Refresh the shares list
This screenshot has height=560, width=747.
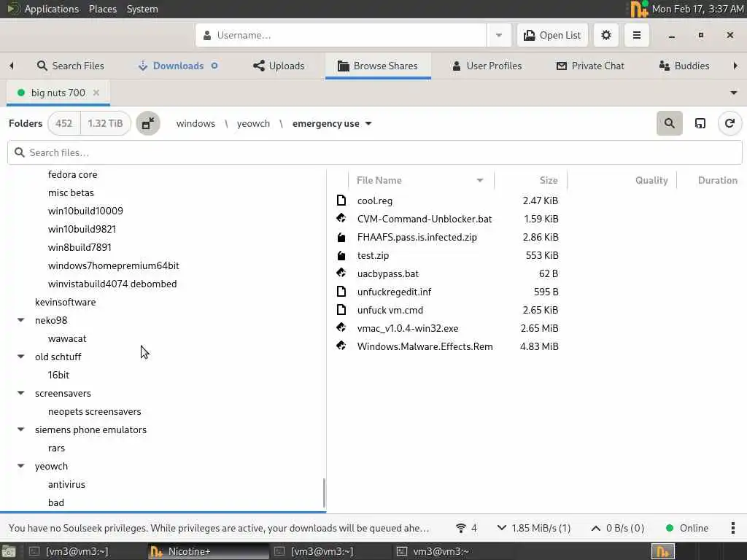click(x=729, y=123)
